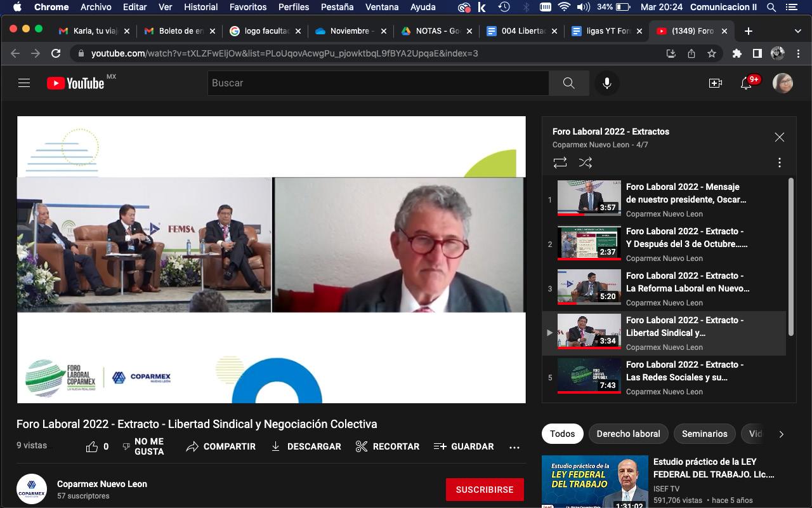Like the video with the thumbs-up
812x508 pixels.
coord(92,446)
